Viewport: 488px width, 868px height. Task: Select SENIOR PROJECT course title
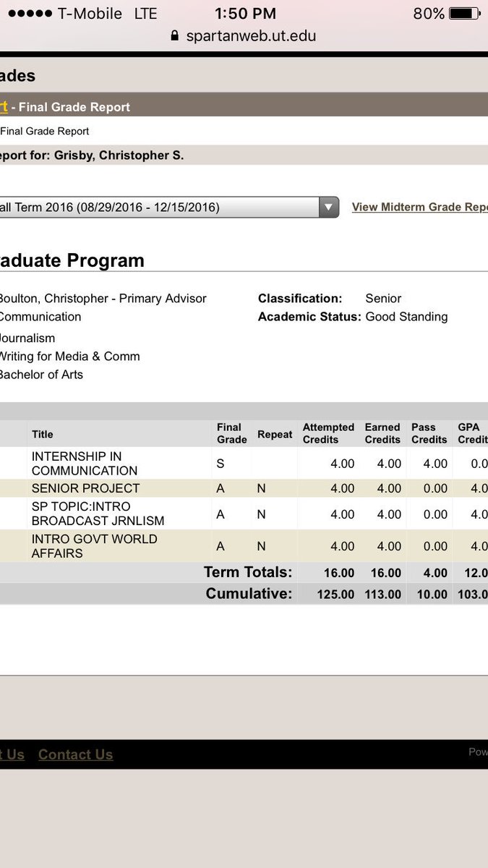point(85,488)
